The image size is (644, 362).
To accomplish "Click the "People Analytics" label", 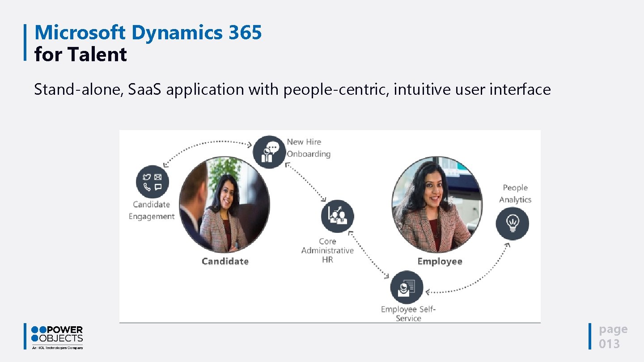I will pyautogui.click(x=515, y=194).
